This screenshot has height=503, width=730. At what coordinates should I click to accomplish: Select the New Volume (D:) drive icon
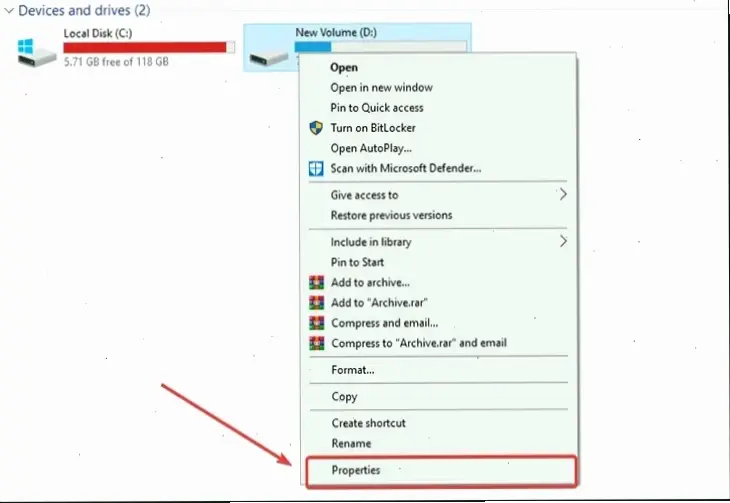click(x=269, y=58)
